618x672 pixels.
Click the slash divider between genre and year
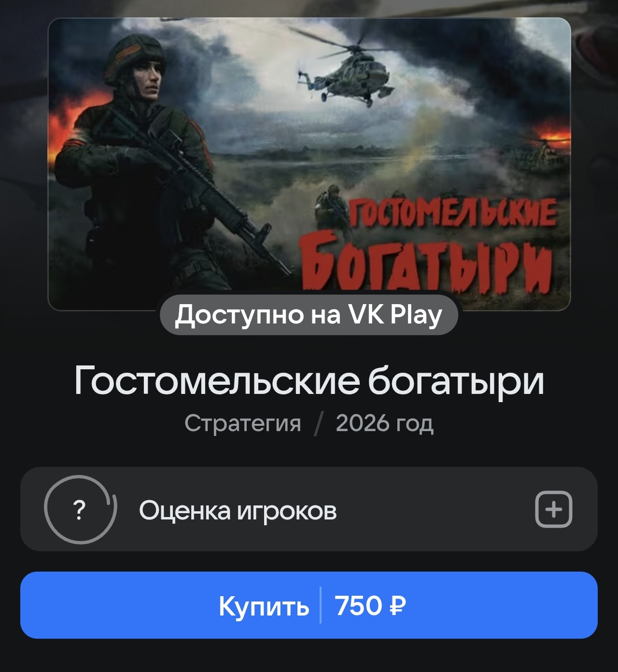point(318,424)
